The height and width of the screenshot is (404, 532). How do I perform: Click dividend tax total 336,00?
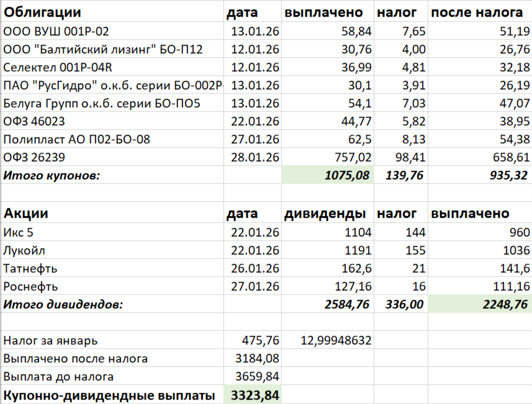pos(401,304)
